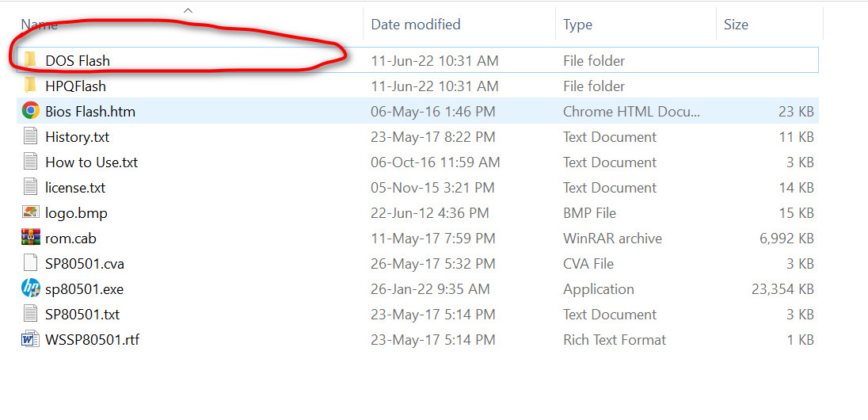This screenshot has height=420, width=868.
Task: Click the WinRAR icon of rom.cab
Action: click(x=31, y=238)
